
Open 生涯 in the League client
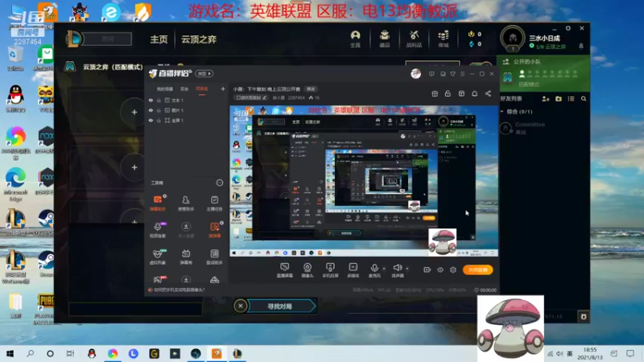point(355,39)
